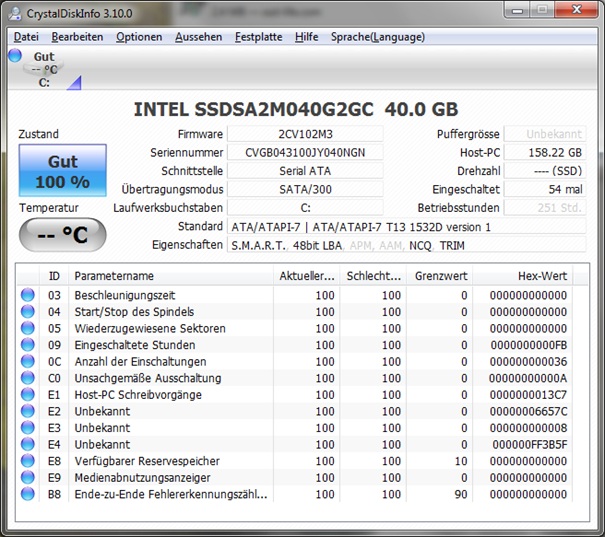The height and width of the screenshot is (537, 605).
Task: Click the Schlecht... column header
Action: pyautogui.click(x=373, y=276)
